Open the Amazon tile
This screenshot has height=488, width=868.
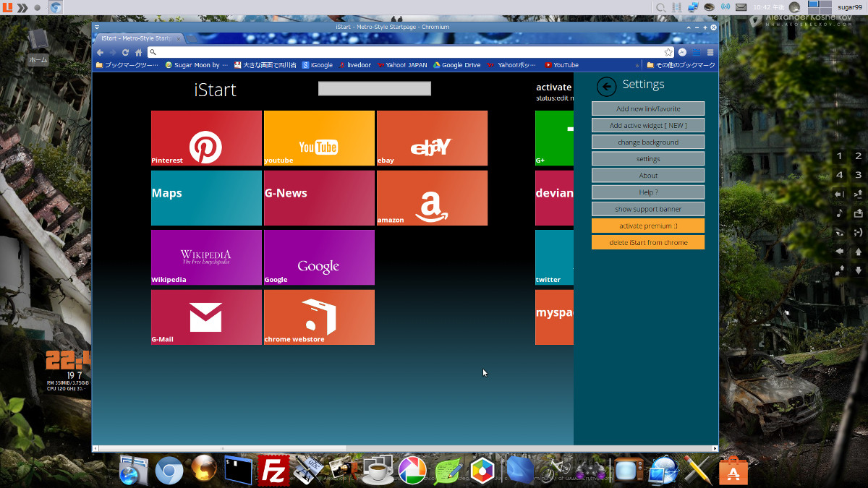click(x=432, y=198)
